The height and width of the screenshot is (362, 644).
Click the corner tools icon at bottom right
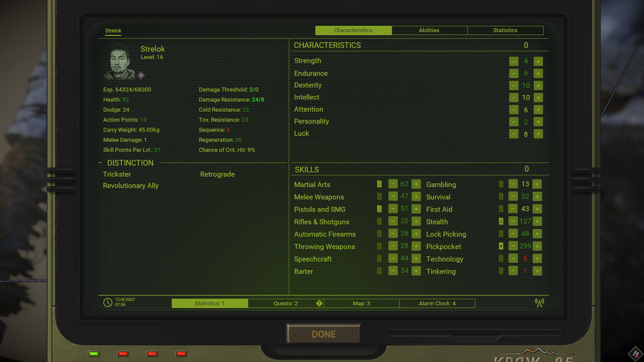pos(635,354)
